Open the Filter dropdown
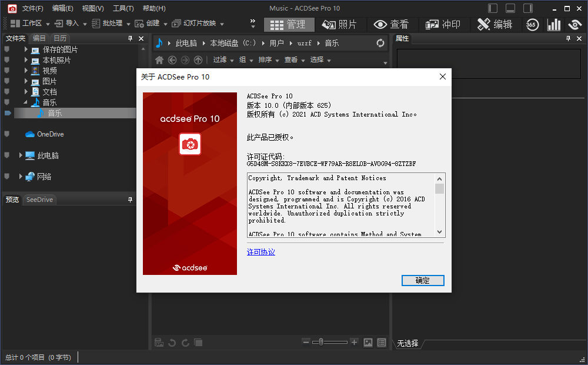588x365 pixels. click(x=223, y=59)
